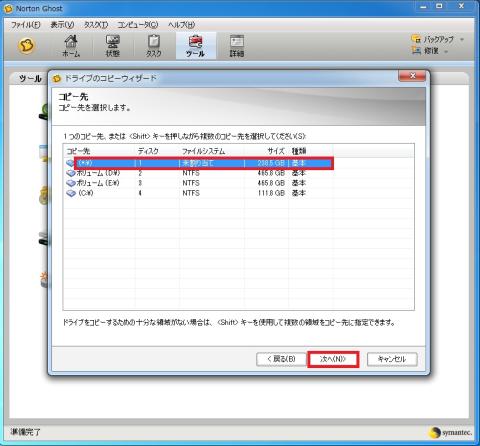Open the 表示(V) menu
Image resolution: width=480 pixels, height=446 pixels.
click(62, 25)
